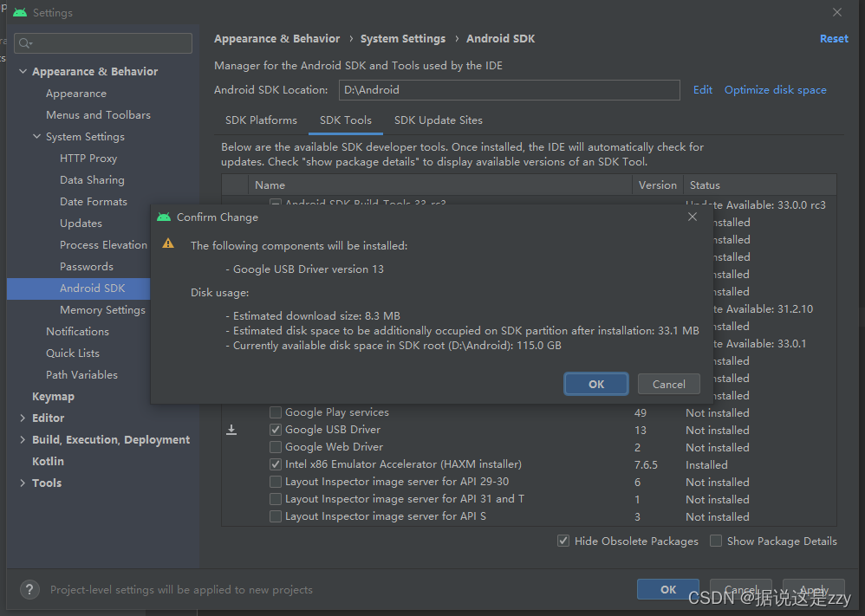Open Appearance settings page

[x=76, y=94]
